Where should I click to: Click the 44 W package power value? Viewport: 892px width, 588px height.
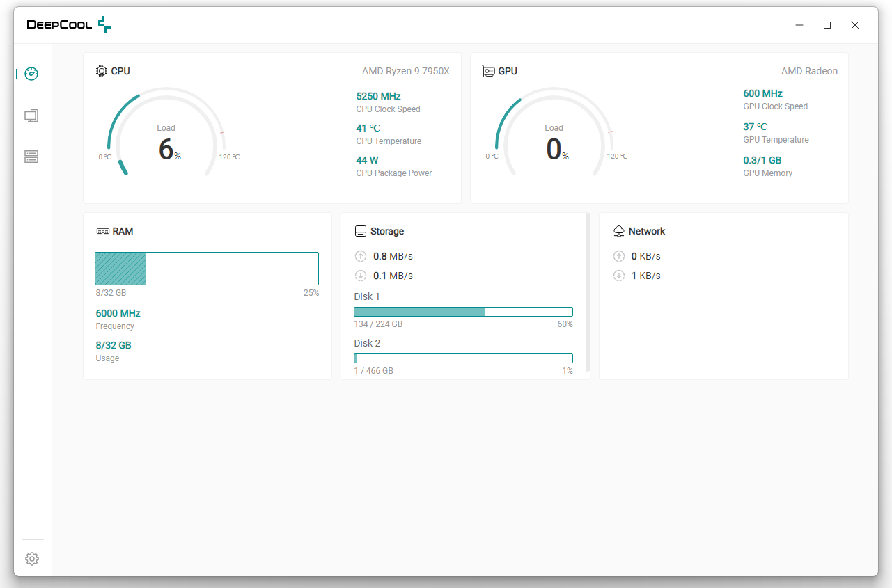tap(367, 160)
